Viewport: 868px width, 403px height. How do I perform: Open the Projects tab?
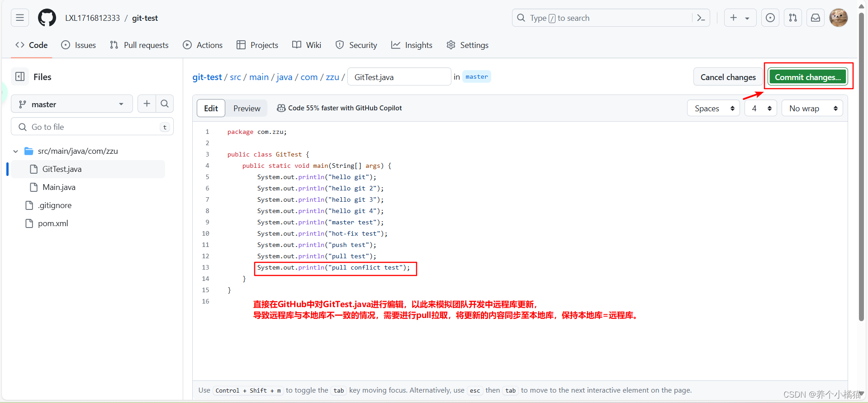pos(257,45)
